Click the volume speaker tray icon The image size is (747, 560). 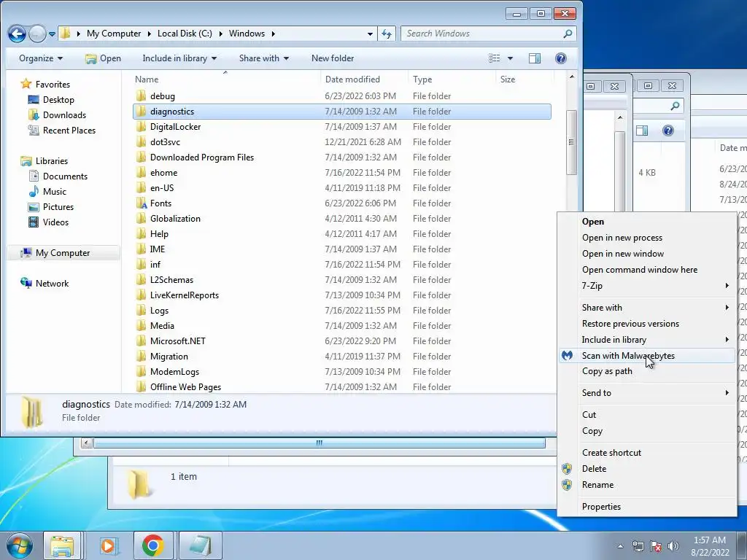(x=673, y=546)
